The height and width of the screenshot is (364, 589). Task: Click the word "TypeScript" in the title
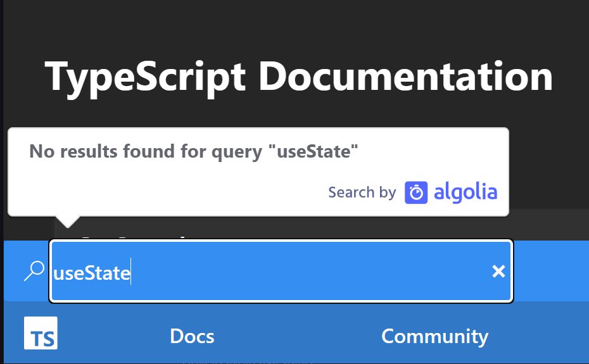(146, 77)
